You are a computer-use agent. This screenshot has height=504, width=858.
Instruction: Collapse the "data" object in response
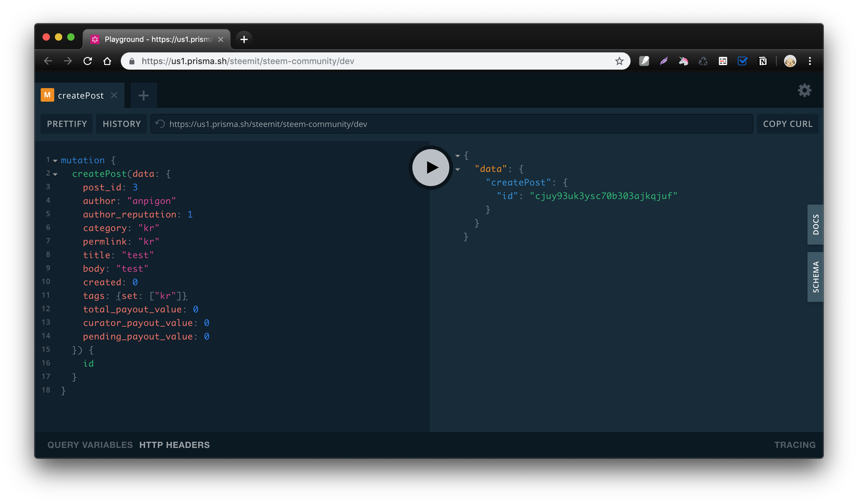[458, 169]
